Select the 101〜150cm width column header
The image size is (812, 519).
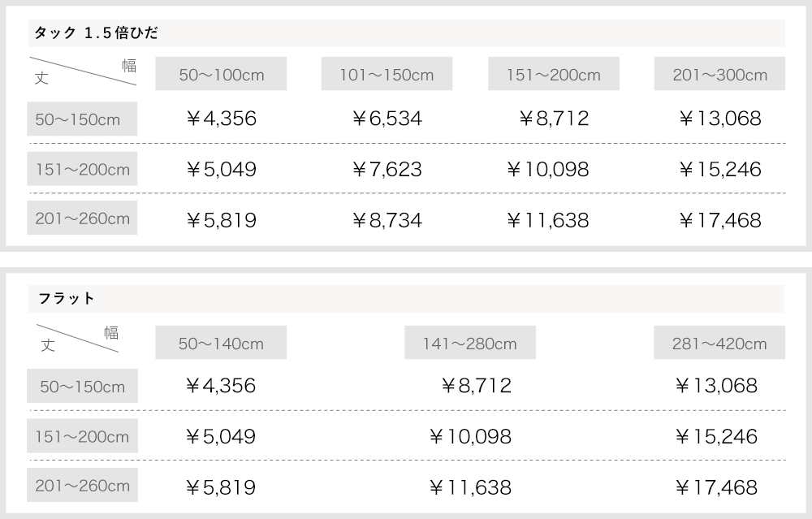pyautogui.click(x=387, y=75)
